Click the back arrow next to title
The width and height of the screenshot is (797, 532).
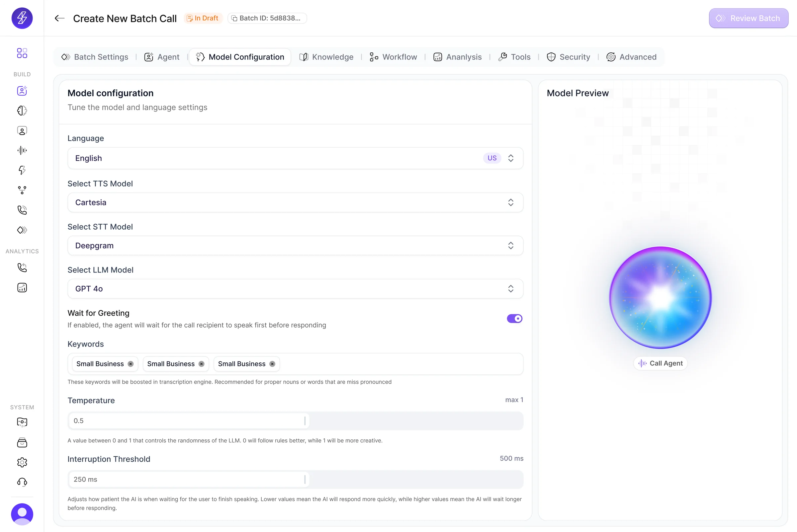tap(59, 18)
